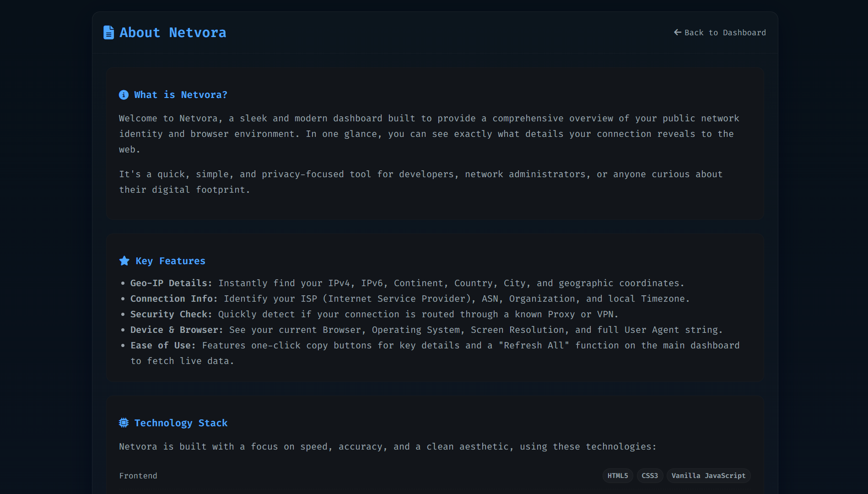Select the HTML5 badge
This screenshot has width=868, height=494.
click(x=617, y=476)
